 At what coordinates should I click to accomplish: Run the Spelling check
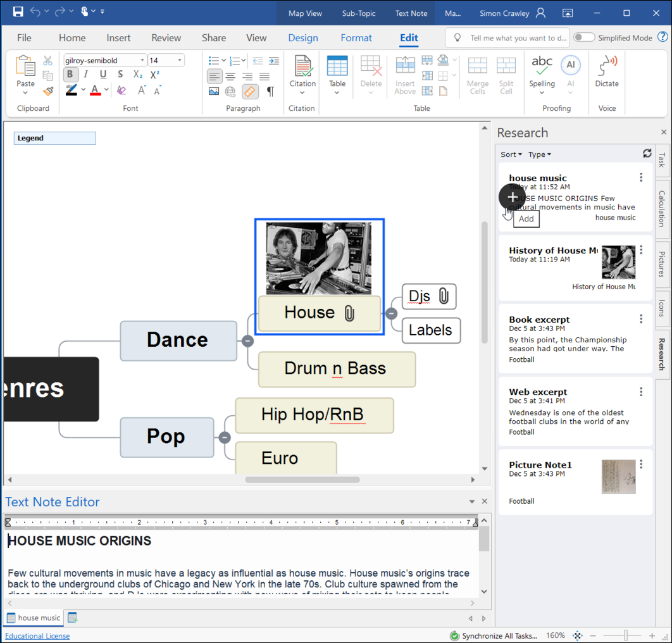[542, 67]
